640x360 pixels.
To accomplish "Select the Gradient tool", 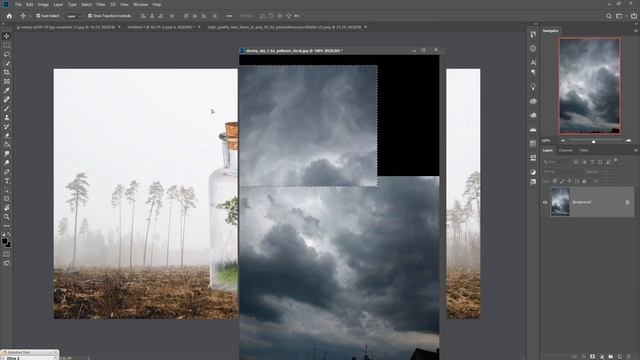I will (x=7, y=144).
